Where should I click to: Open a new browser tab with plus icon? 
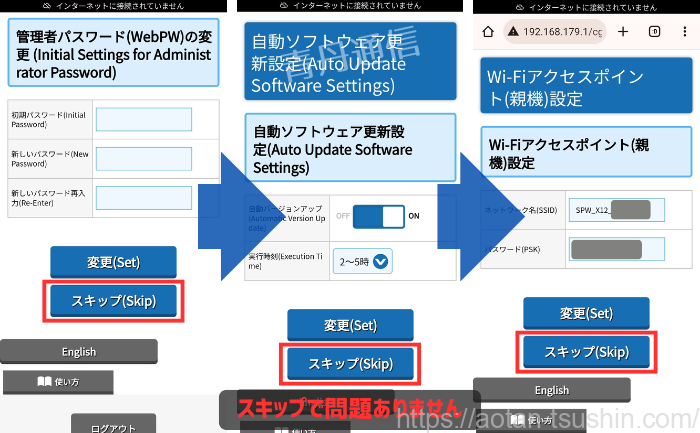pos(625,32)
